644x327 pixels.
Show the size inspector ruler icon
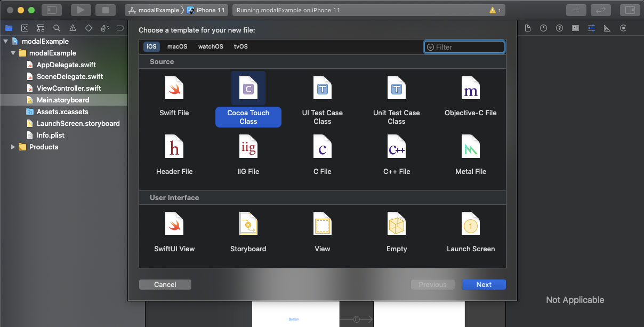[607, 28]
